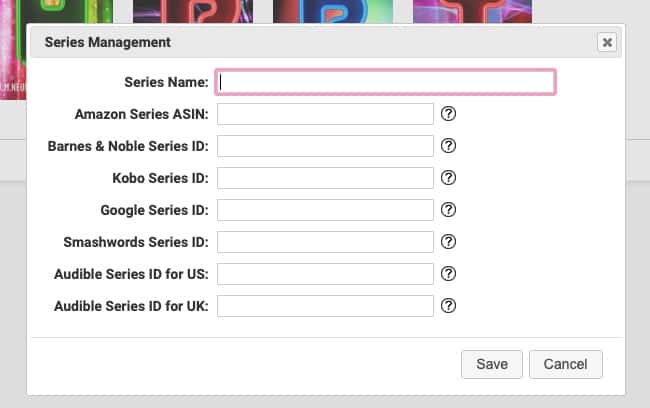
Task: Select the Barnes & Noble Series ID field
Action: [325, 146]
